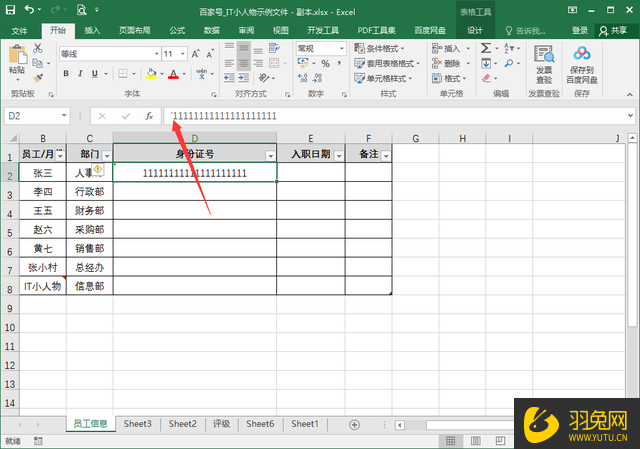The height and width of the screenshot is (449, 640).
Task: Insert a function with the fx button
Action: 149,116
